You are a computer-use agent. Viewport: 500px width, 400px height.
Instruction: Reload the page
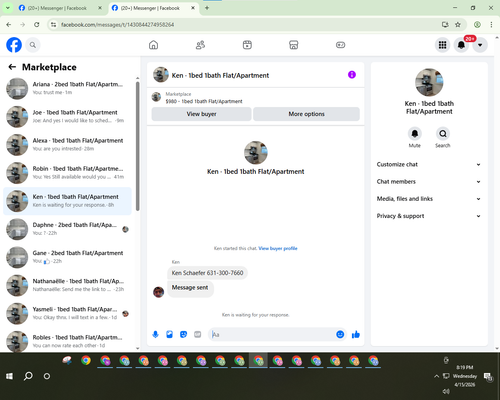coord(37,24)
